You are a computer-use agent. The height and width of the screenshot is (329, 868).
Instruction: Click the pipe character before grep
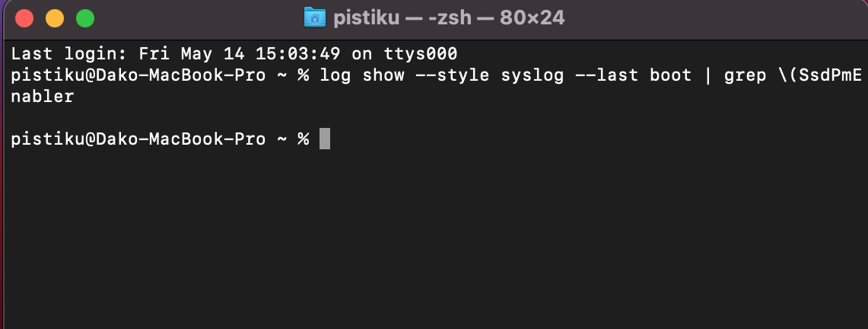[x=707, y=75]
